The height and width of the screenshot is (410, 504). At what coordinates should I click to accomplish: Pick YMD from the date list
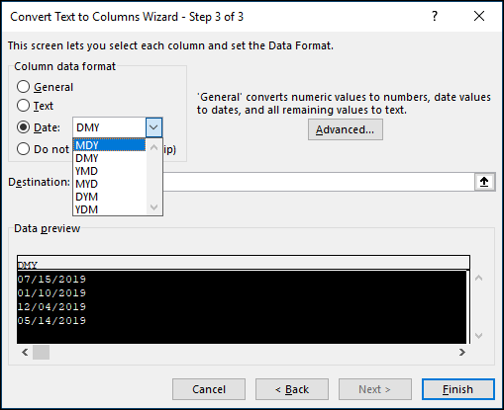tap(109, 171)
